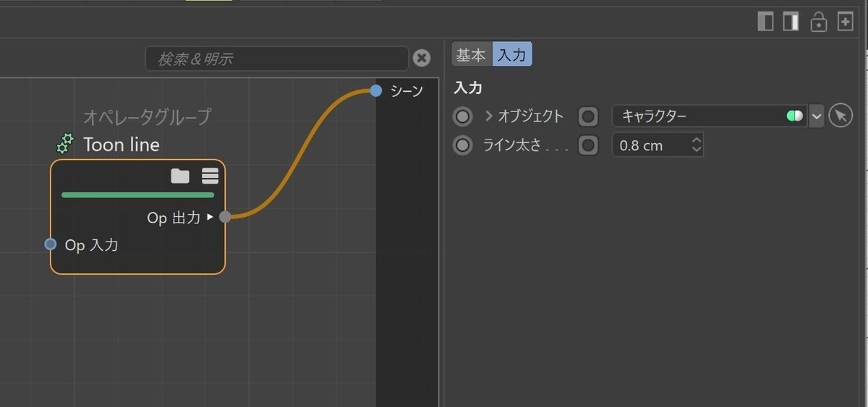
Task: Click the Op 入力 input port
Action: click(50, 244)
